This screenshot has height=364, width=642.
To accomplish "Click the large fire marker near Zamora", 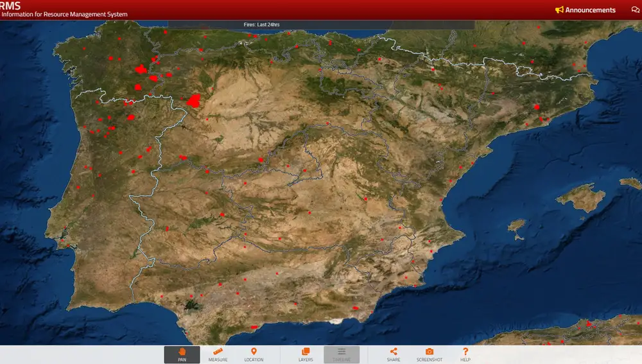I will 194,101.
